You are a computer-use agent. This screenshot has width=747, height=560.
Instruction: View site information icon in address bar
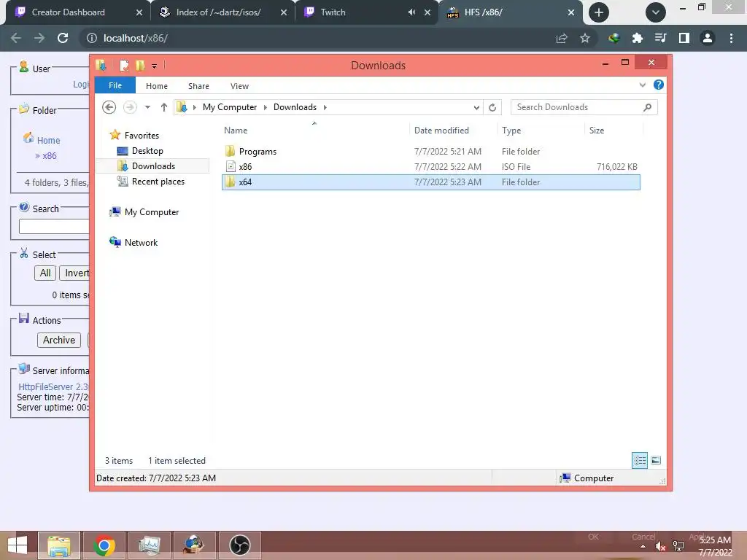(91, 38)
